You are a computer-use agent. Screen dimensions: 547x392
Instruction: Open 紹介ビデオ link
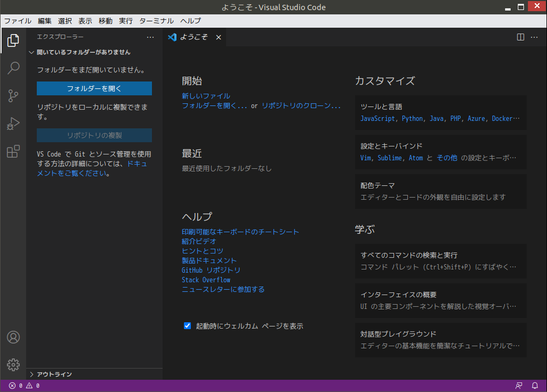199,241
